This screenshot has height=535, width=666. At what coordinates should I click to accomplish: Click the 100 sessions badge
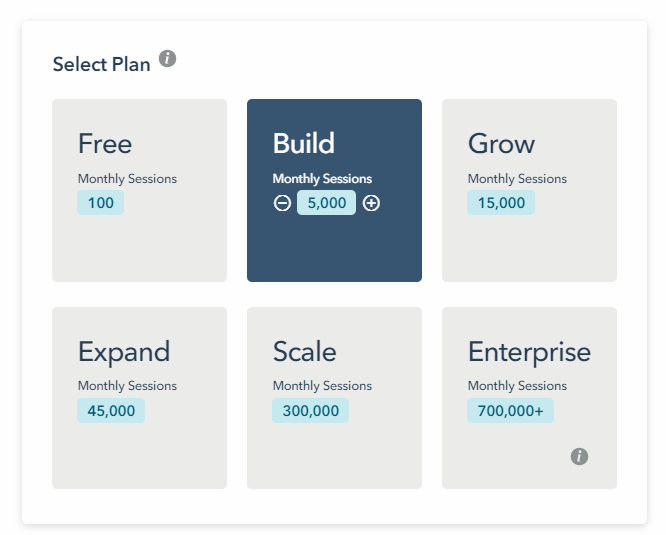click(100, 203)
